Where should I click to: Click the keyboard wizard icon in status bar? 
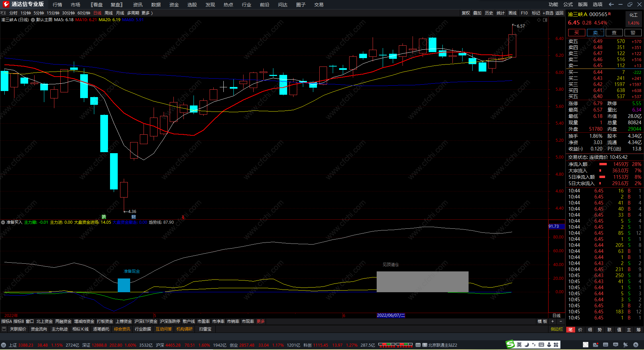click(605, 345)
